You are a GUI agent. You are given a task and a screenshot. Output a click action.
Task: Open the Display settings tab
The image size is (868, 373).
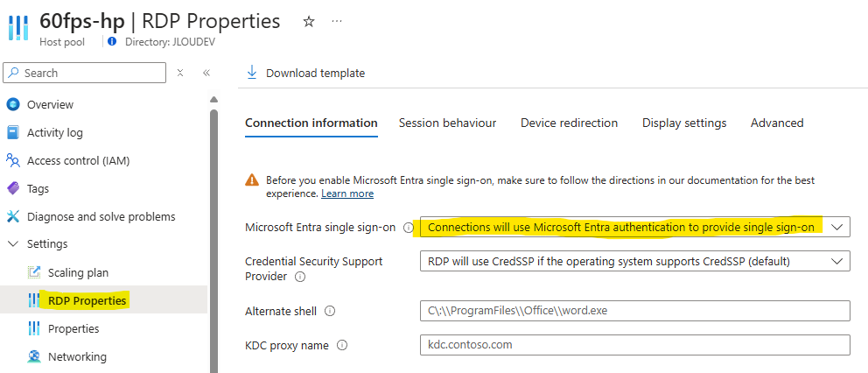pyautogui.click(x=684, y=123)
